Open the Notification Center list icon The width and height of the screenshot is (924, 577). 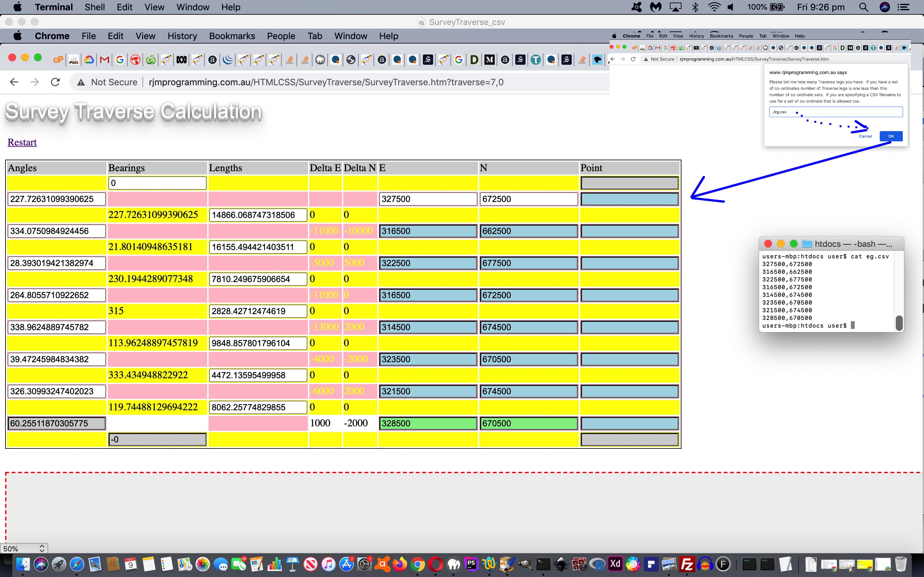[903, 7]
